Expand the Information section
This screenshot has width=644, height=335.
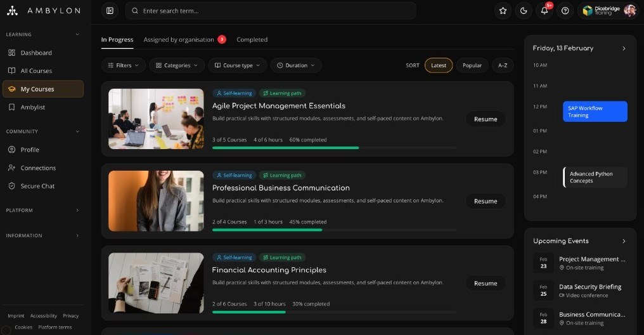click(x=77, y=235)
